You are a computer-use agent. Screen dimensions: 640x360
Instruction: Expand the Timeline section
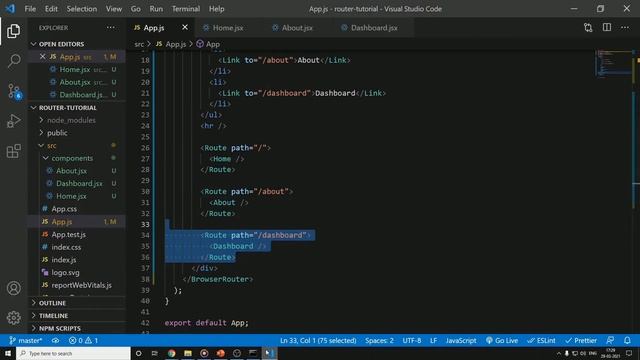[53, 316]
